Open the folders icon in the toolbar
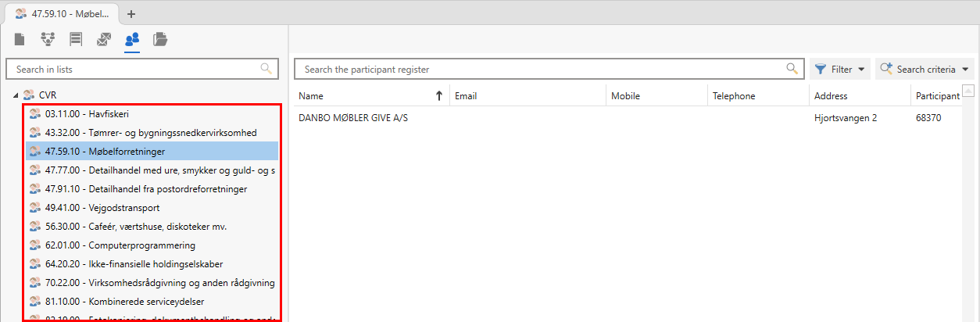 coord(160,39)
